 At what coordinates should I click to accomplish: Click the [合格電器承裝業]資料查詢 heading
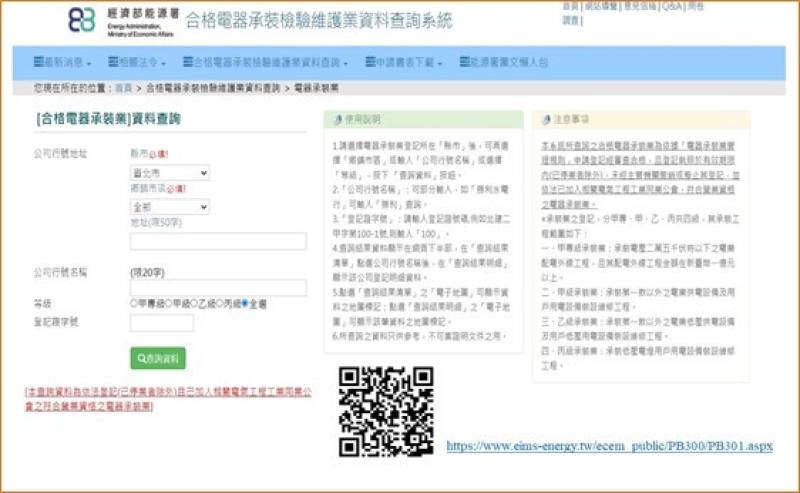pyautogui.click(x=108, y=119)
